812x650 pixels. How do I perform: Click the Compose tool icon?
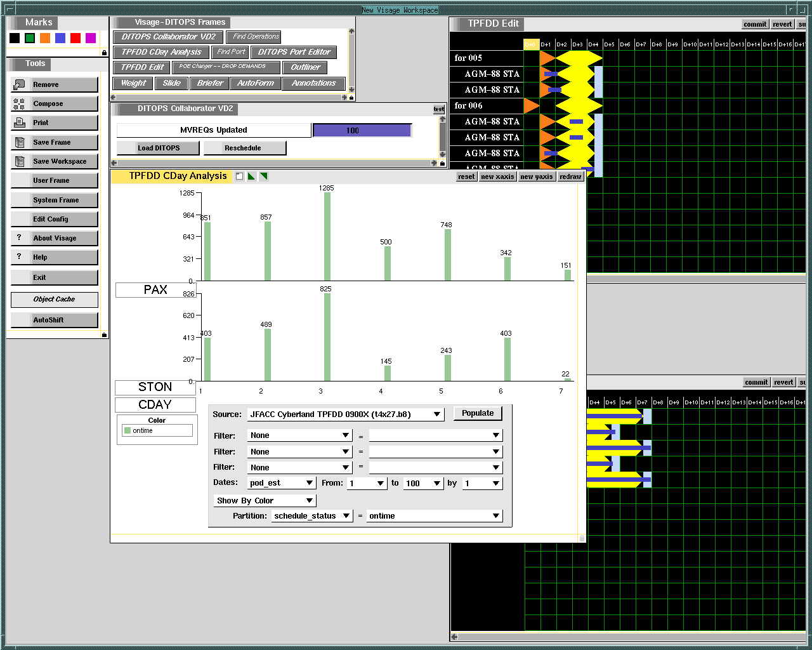click(19, 104)
